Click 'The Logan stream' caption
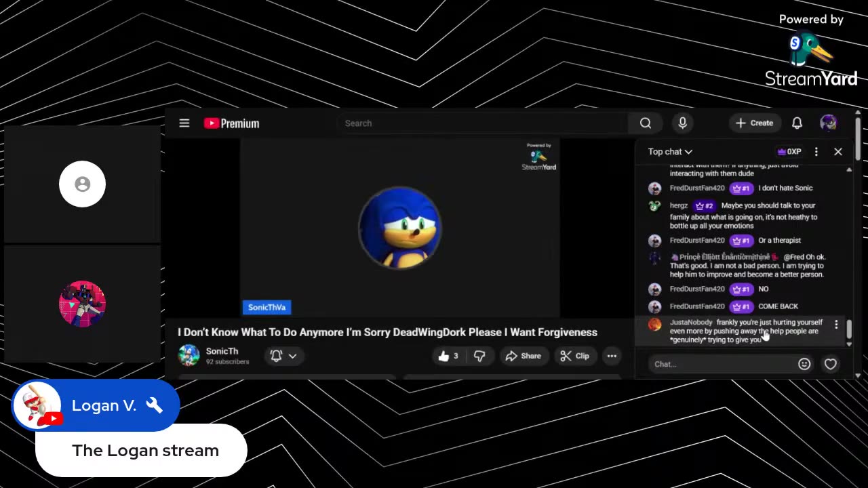This screenshot has width=868, height=488. (x=145, y=451)
